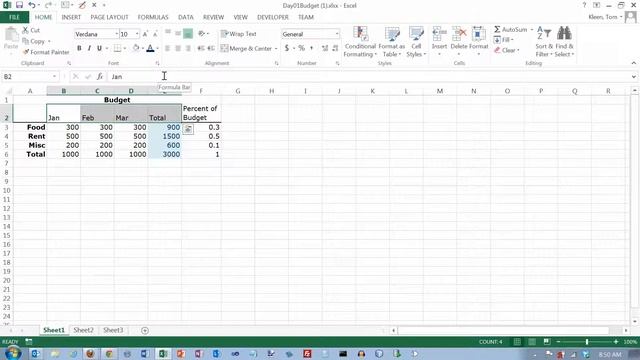Toggle Wrap Text
640x360 pixels.
(x=239, y=34)
